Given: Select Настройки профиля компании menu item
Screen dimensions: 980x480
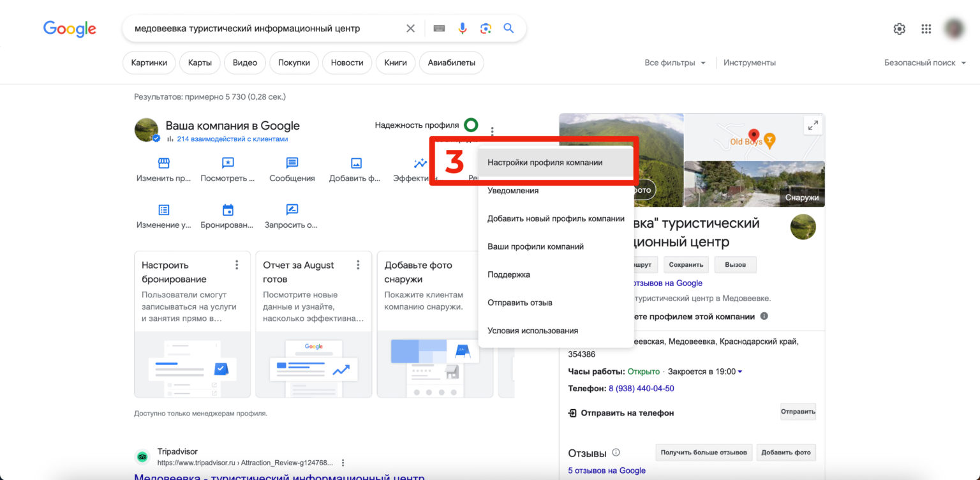Looking at the screenshot, I should click(x=556, y=163).
